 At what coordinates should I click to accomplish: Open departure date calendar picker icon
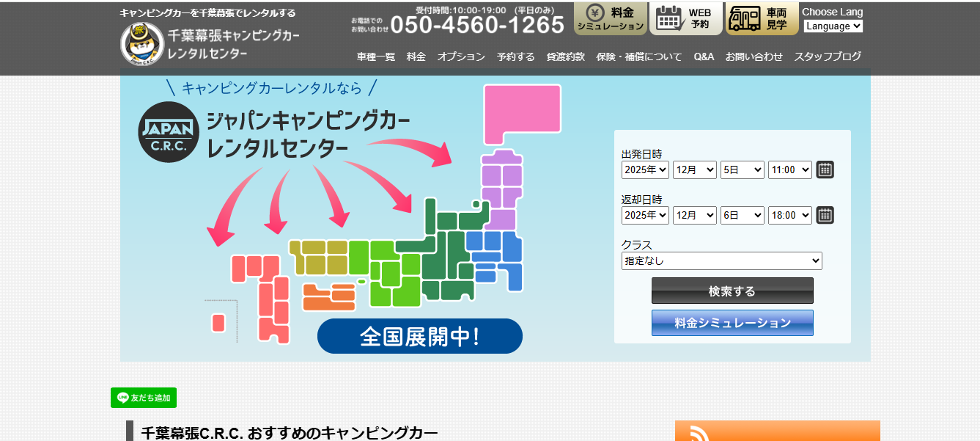825,170
